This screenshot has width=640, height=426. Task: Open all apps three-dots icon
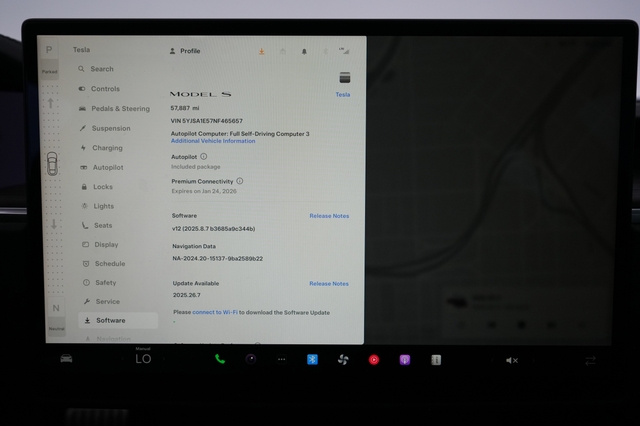(282, 359)
